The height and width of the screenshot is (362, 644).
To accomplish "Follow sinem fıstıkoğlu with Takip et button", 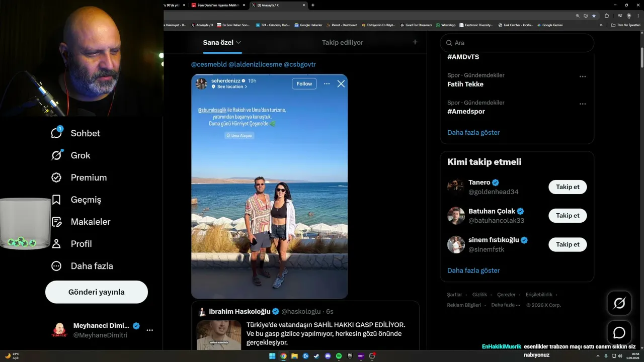I will tap(568, 244).
